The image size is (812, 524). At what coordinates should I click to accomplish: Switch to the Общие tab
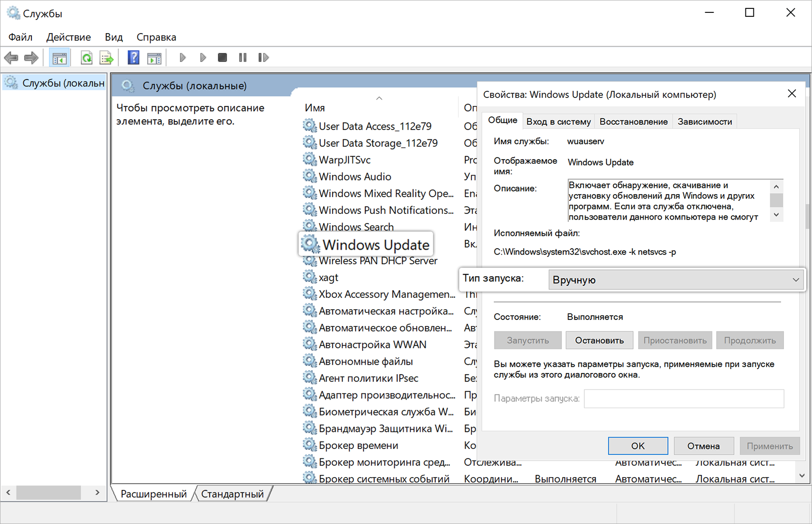(x=503, y=120)
